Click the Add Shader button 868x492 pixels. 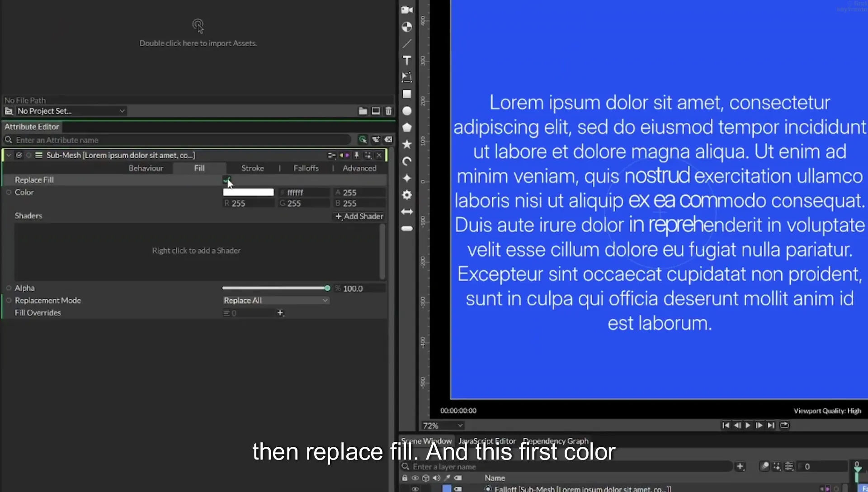pyautogui.click(x=359, y=216)
